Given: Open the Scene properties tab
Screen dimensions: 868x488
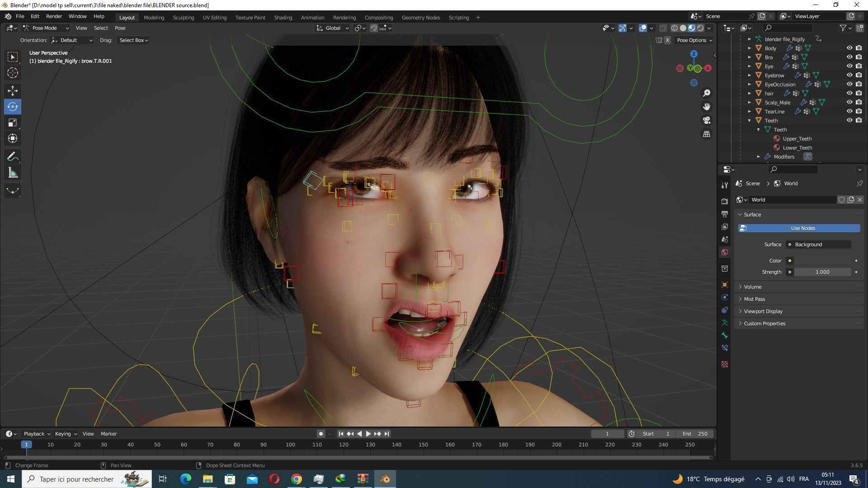Looking at the screenshot, I should pyautogui.click(x=725, y=239).
